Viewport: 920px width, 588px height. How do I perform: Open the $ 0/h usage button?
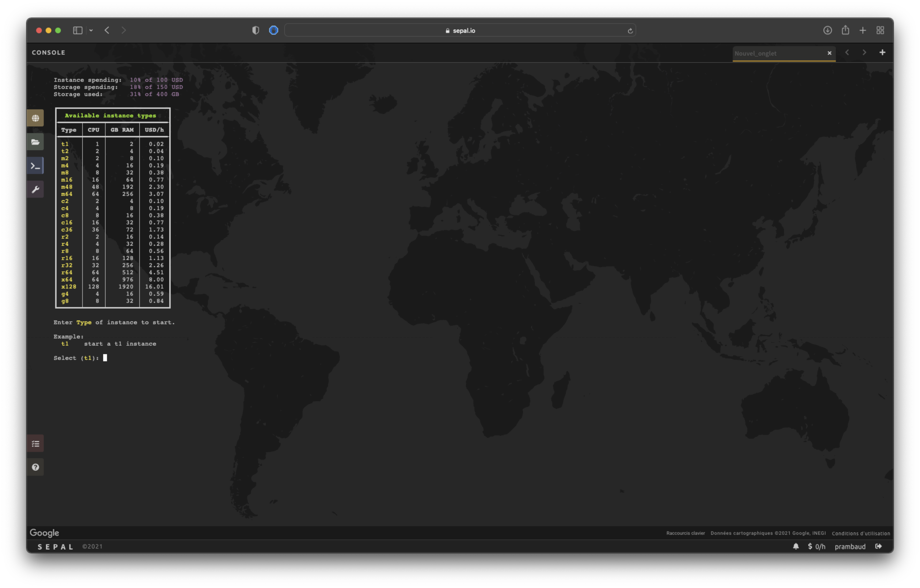816,546
